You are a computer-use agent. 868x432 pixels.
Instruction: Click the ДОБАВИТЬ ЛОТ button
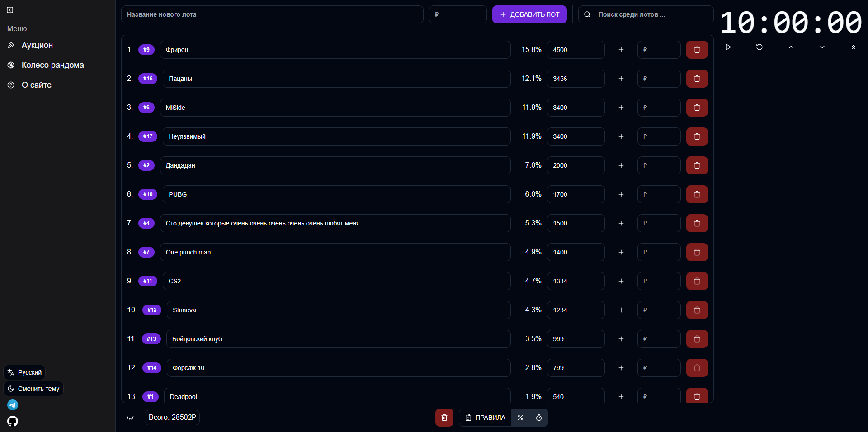click(529, 14)
